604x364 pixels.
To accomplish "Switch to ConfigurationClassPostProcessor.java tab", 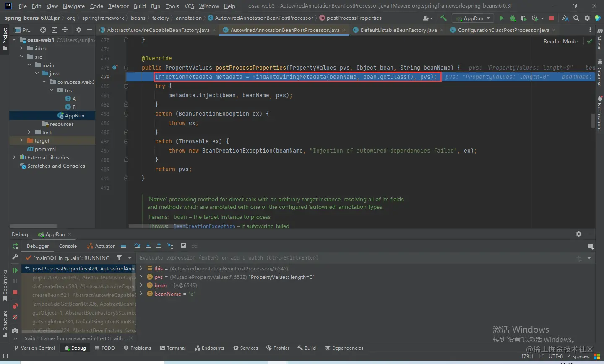I will tap(503, 30).
